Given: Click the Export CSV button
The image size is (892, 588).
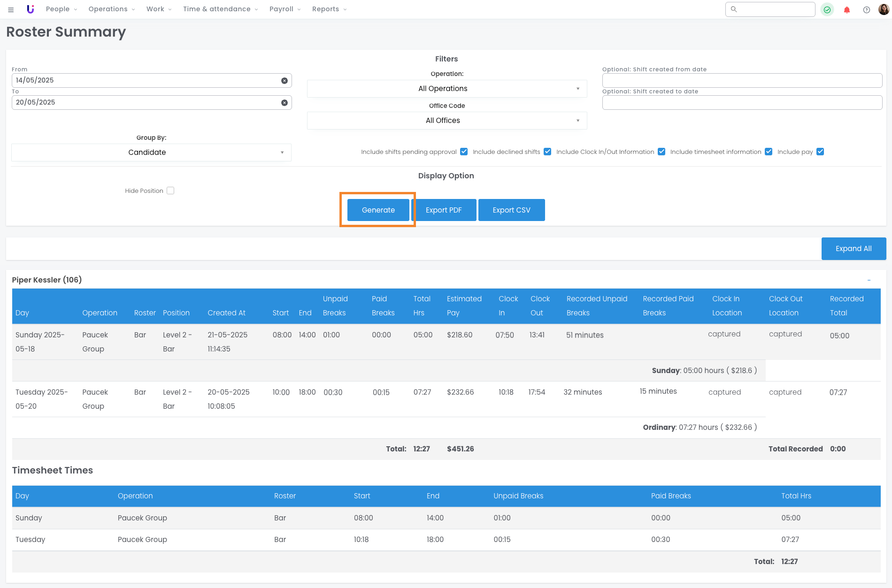Looking at the screenshot, I should point(511,210).
